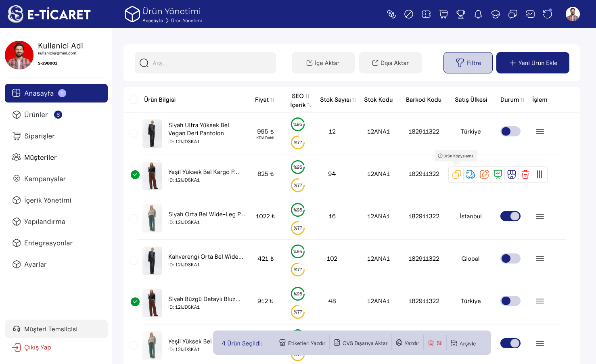Open action menu for Kahverengi Orta Bel row

click(540, 259)
